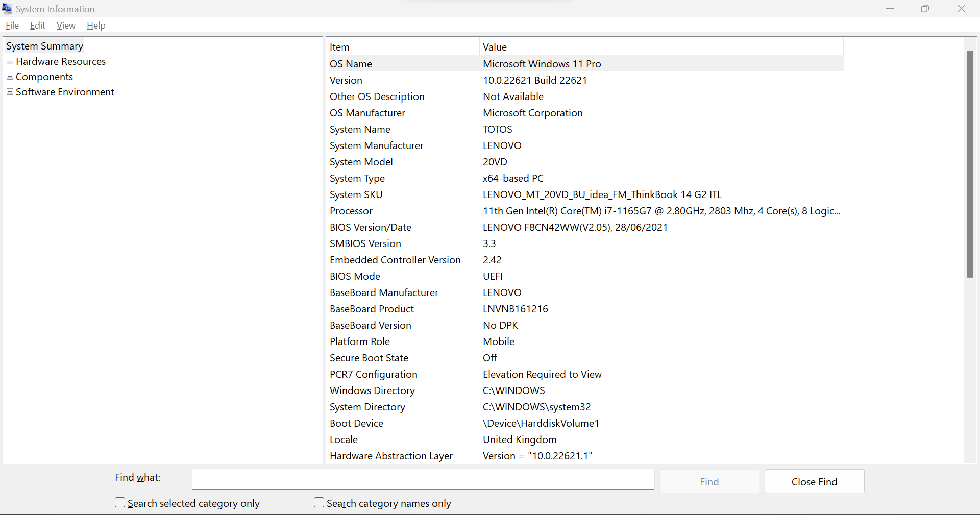The image size is (980, 515).
Task: Select the Boot Device row
Action: tap(585, 423)
